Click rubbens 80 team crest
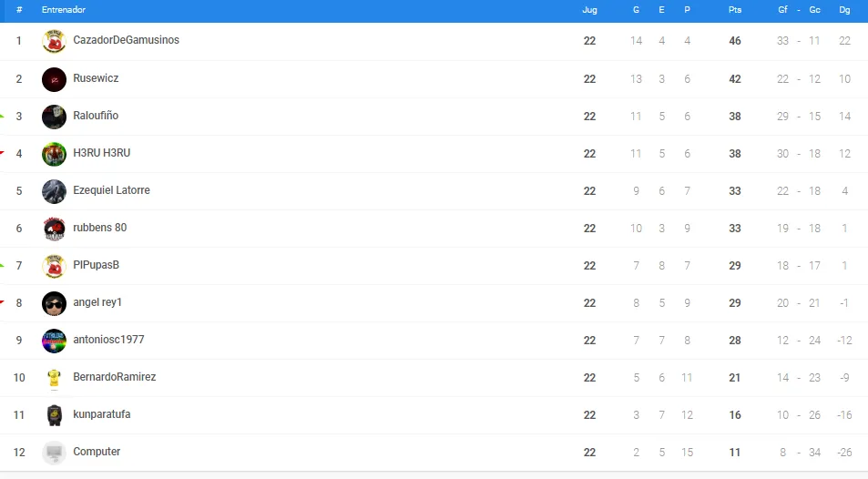The width and height of the screenshot is (868, 479). (54, 229)
